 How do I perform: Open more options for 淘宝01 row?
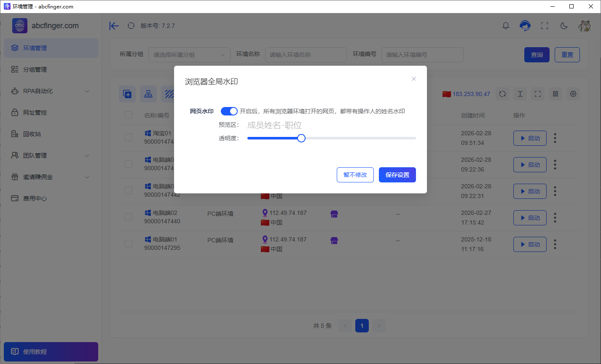555,138
